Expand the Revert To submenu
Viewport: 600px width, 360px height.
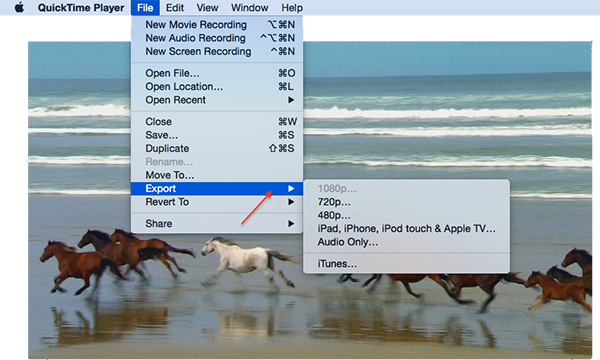(x=217, y=202)
